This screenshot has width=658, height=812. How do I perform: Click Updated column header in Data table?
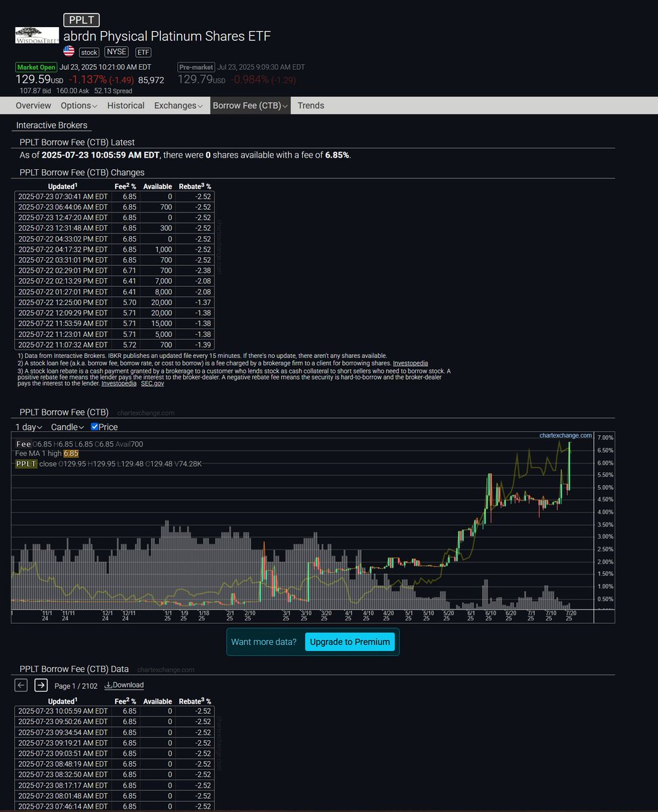[x=63, y=701]
